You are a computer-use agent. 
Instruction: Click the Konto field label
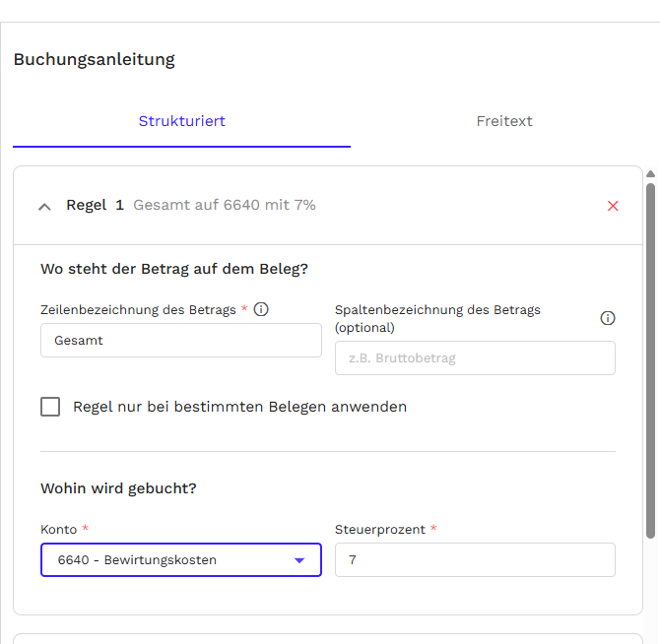point(58,530)
